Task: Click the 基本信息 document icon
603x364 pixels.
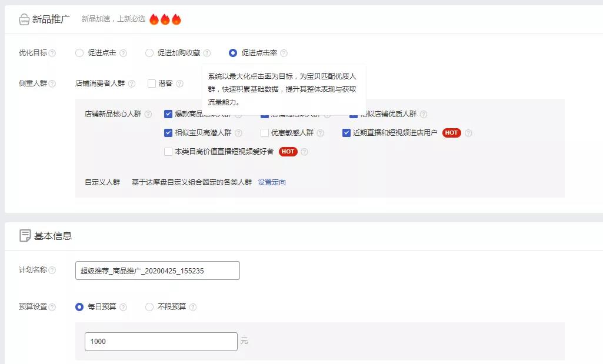Action: (25, 236)
